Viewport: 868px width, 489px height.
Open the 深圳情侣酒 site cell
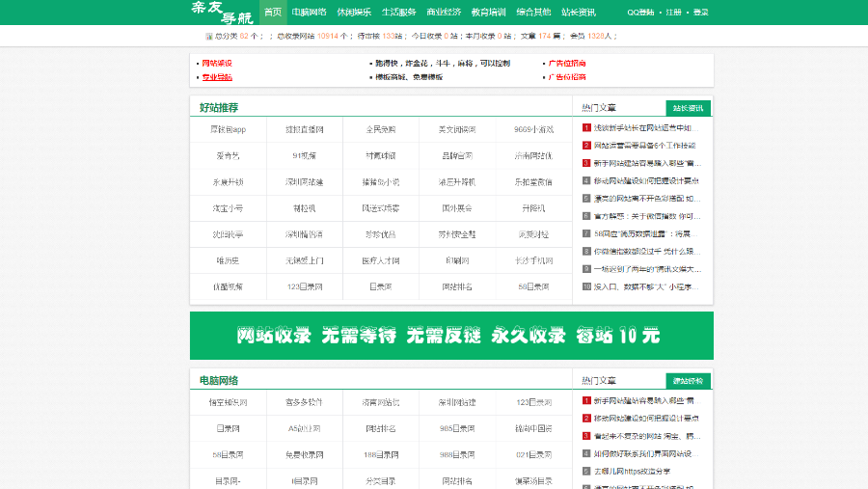[305, 234]
